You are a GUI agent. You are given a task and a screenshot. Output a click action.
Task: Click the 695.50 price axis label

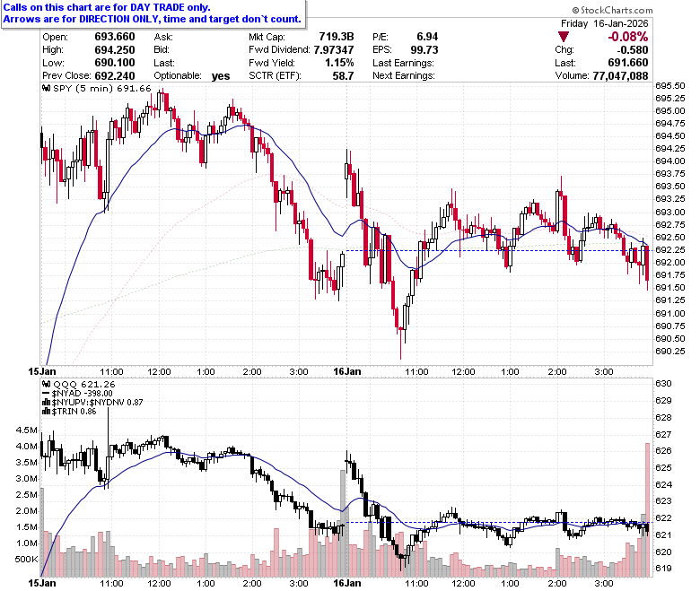[670, 85]
